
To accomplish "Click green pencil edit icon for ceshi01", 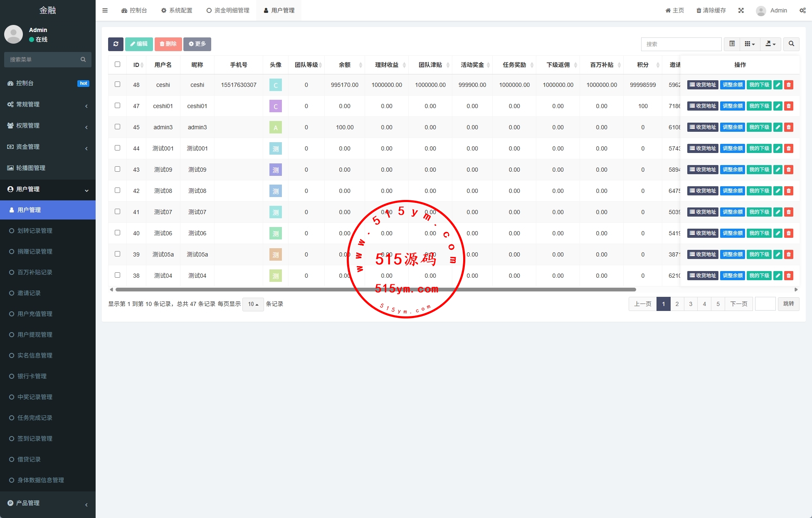I will 777,106.
